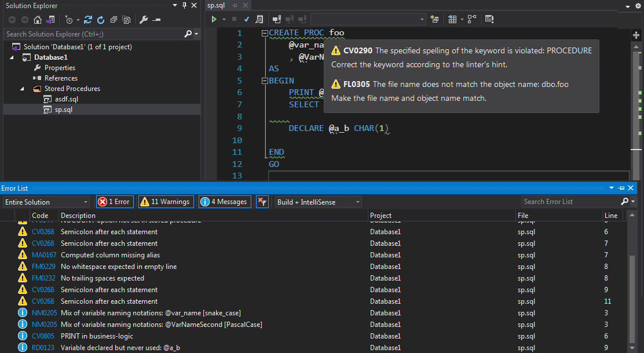
Task: Select the References node under Database1
Action: click(x=61, y=78)
